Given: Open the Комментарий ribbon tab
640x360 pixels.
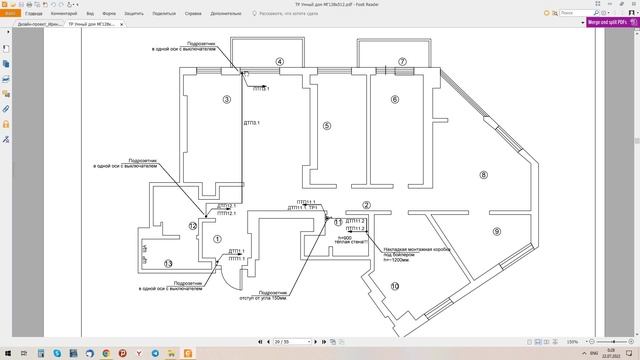Looking at the screenshot, I should tap(64, 13).
